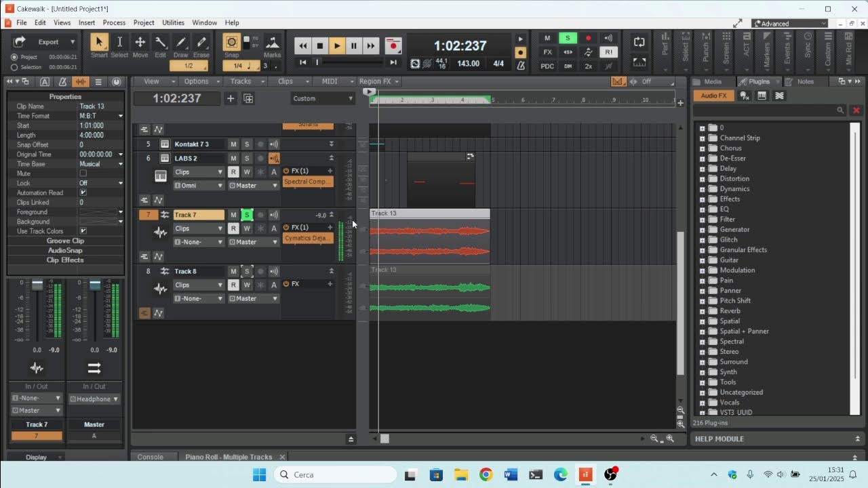Adjust the Master inspector volume fader
This screenshot has width=868, height=488.
click(x=95, y=285)
